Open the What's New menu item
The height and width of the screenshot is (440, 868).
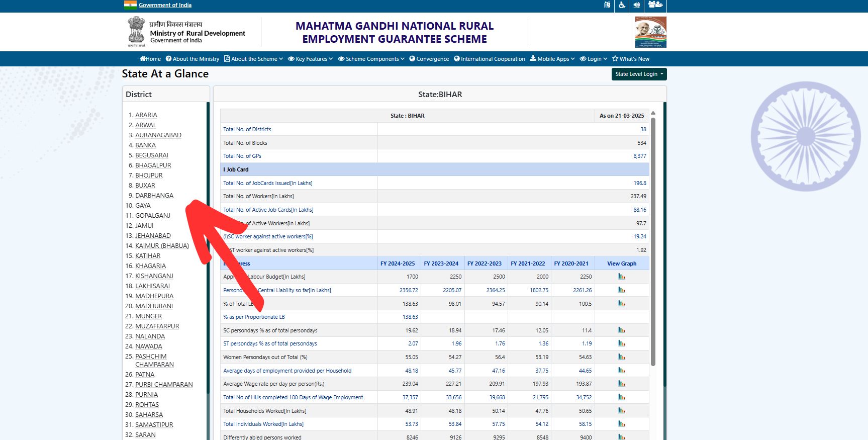[631, 59]
